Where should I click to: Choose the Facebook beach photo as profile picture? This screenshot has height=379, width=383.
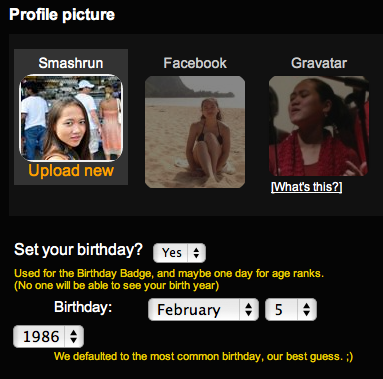[x=195, y=132]
